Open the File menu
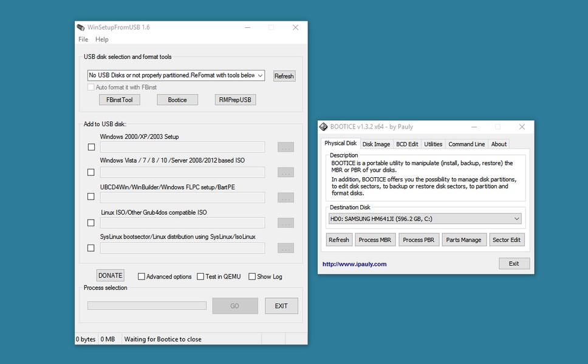 pos(83,39)
